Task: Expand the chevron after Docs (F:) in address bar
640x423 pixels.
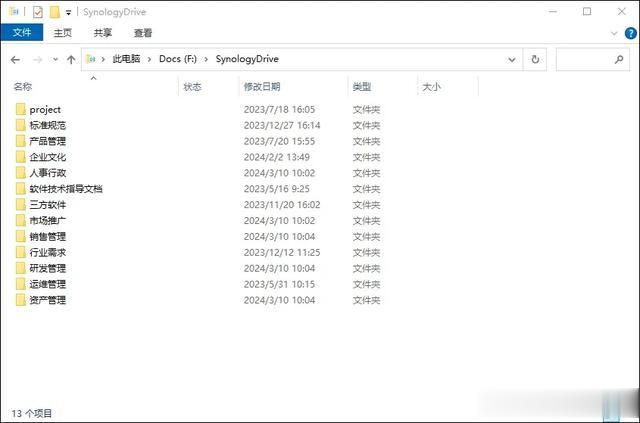Action: tap(206, 60)
